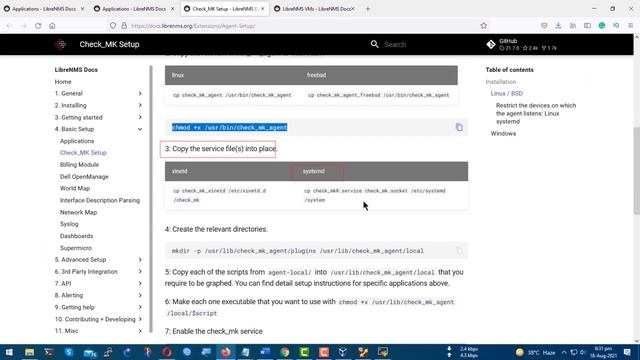The height and width of the screenshot is (360, 640).
Task: Open Home in docs sidebar
Action: 63,82
